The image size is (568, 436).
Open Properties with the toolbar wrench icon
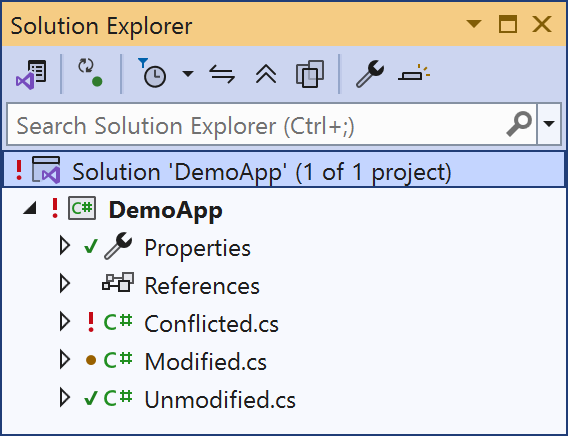(x=369, y=74)
